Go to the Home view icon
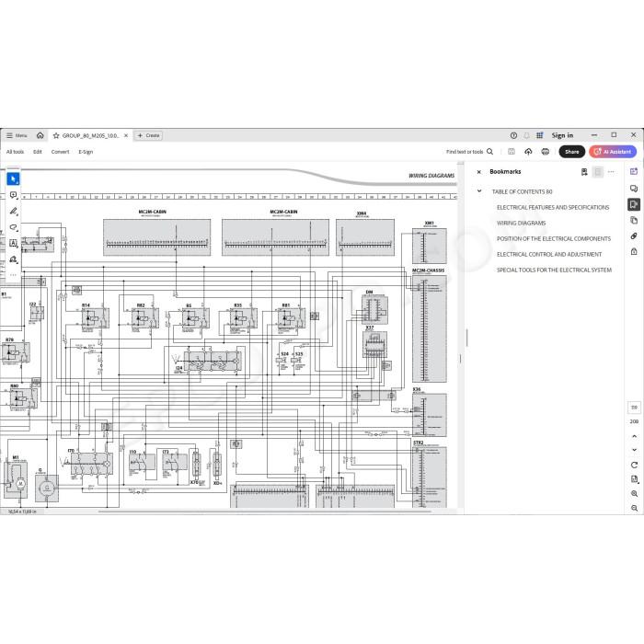644x644 pixels. pos(40,135)
